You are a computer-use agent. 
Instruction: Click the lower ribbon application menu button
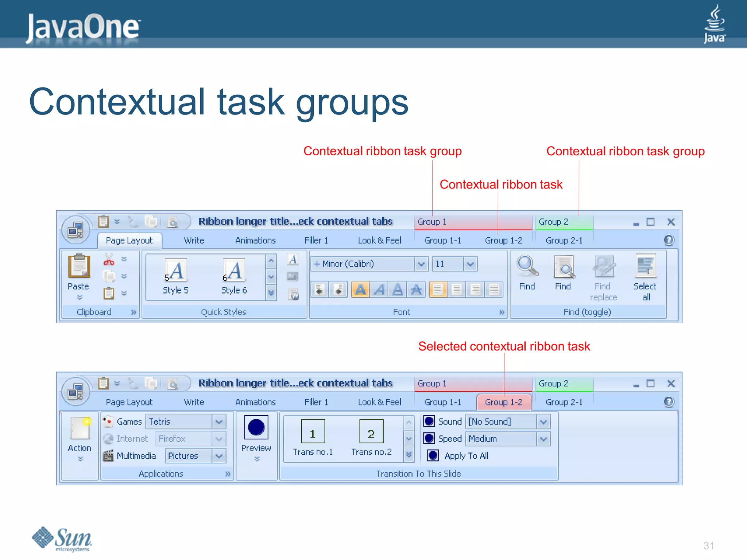(x=76, y=392)
